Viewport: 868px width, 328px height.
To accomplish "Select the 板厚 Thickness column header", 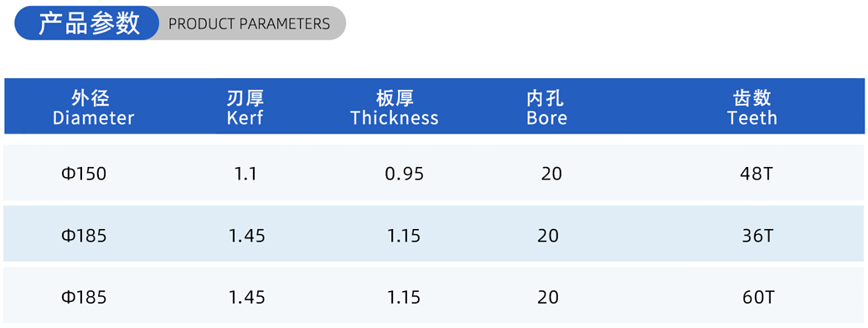I will coord(394,108).
